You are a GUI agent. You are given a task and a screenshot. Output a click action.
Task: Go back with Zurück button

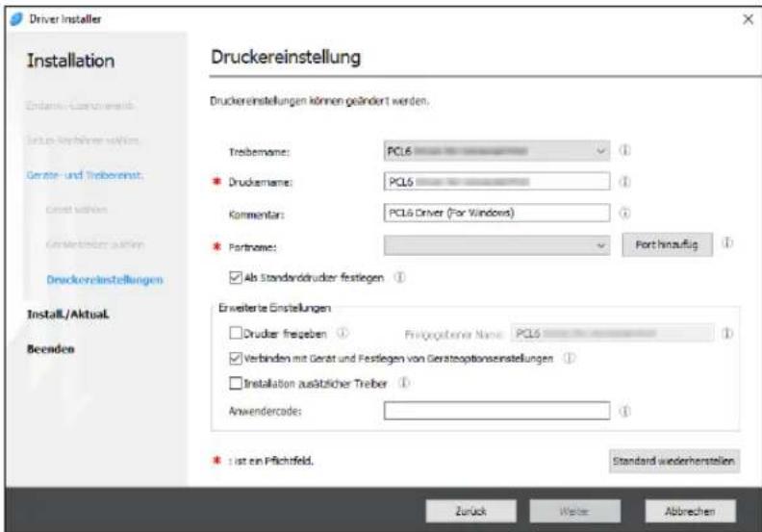tap(470, 511)
